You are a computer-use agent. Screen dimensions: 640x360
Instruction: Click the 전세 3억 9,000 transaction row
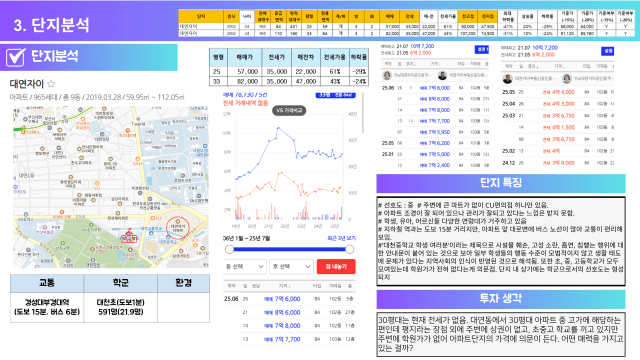pyautogui.click(x=558, y=163)
